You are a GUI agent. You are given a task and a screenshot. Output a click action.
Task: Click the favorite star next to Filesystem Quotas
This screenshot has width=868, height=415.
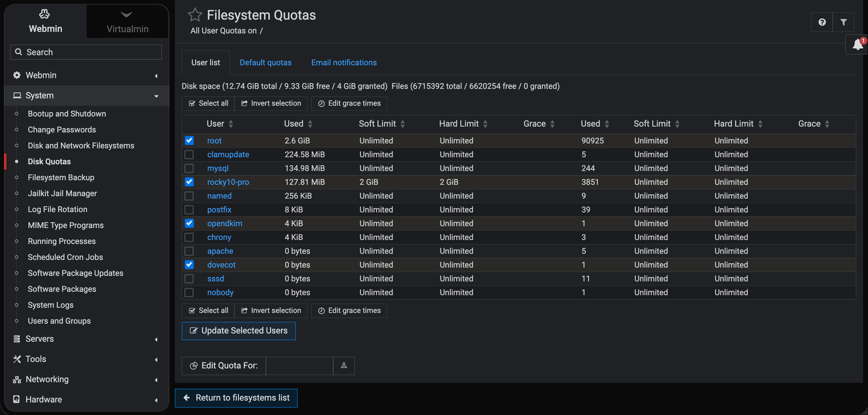pos(195,15)
